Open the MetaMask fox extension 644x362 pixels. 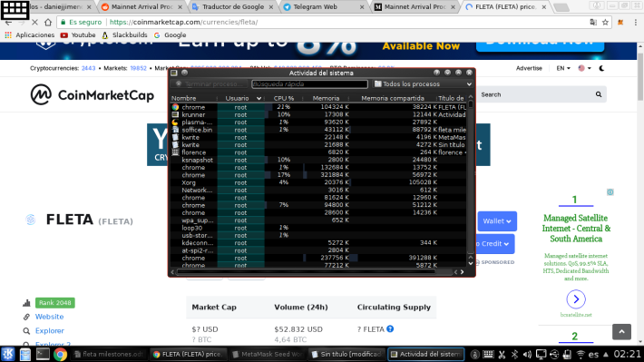(620, 22)
